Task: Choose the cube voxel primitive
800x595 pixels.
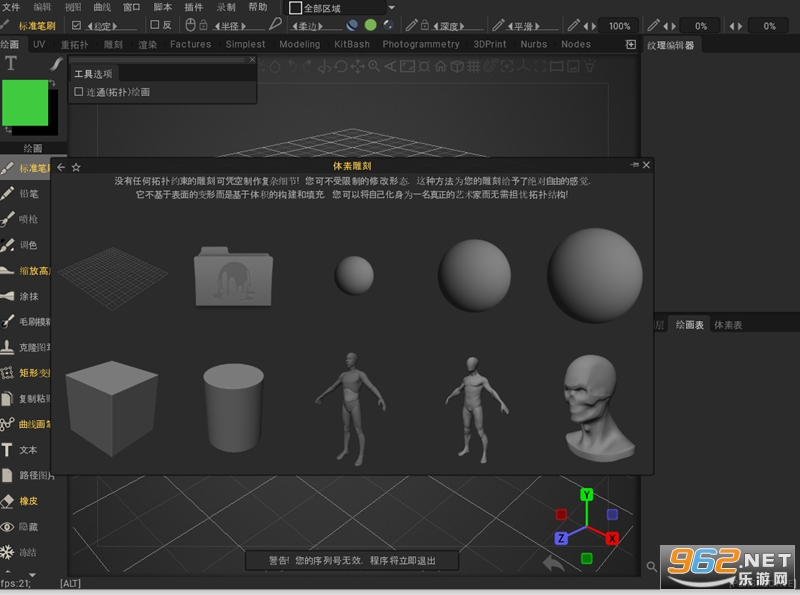Action: coord(111,408)
